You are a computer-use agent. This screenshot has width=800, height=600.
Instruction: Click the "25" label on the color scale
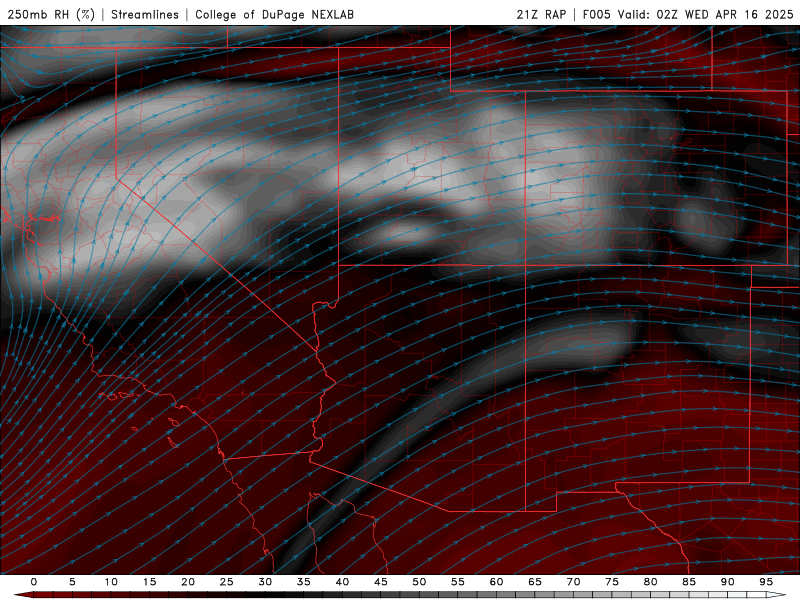click(x=227, y=582)
